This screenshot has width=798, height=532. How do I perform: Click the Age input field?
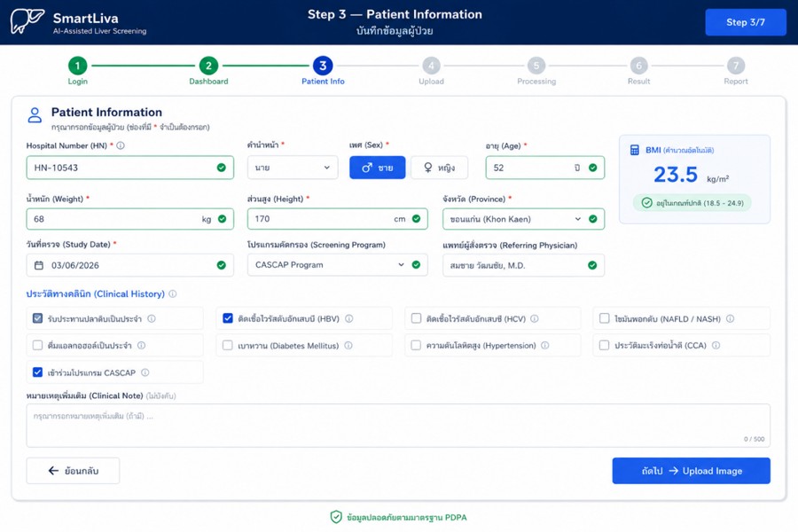click(545, 168)
